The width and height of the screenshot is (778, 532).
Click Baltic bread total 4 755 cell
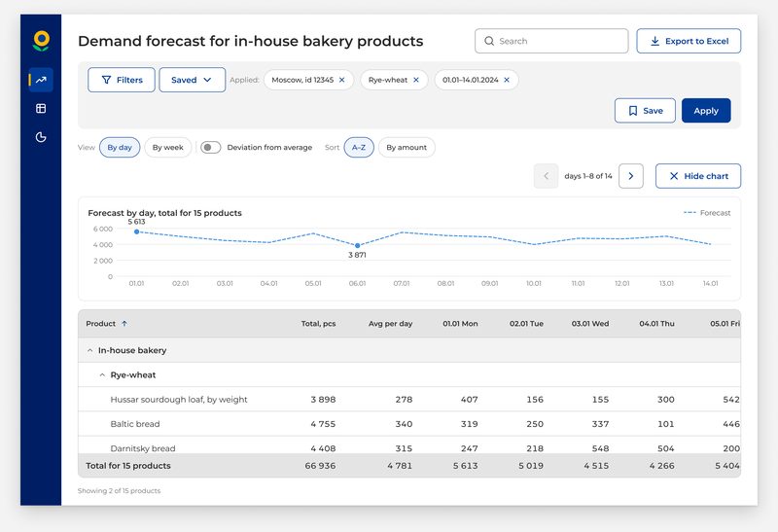tap(323, 424)
